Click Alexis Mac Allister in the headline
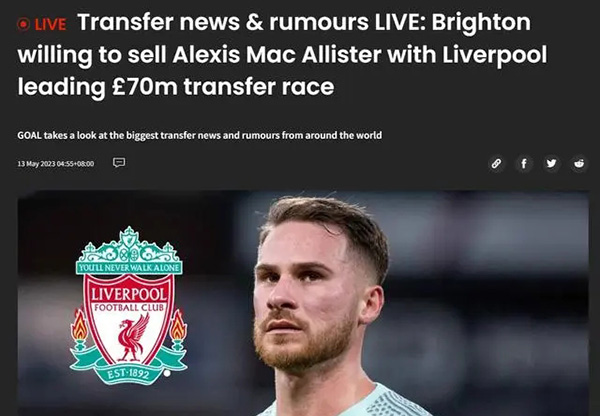600x416 pixels. [x=277, y=55]
